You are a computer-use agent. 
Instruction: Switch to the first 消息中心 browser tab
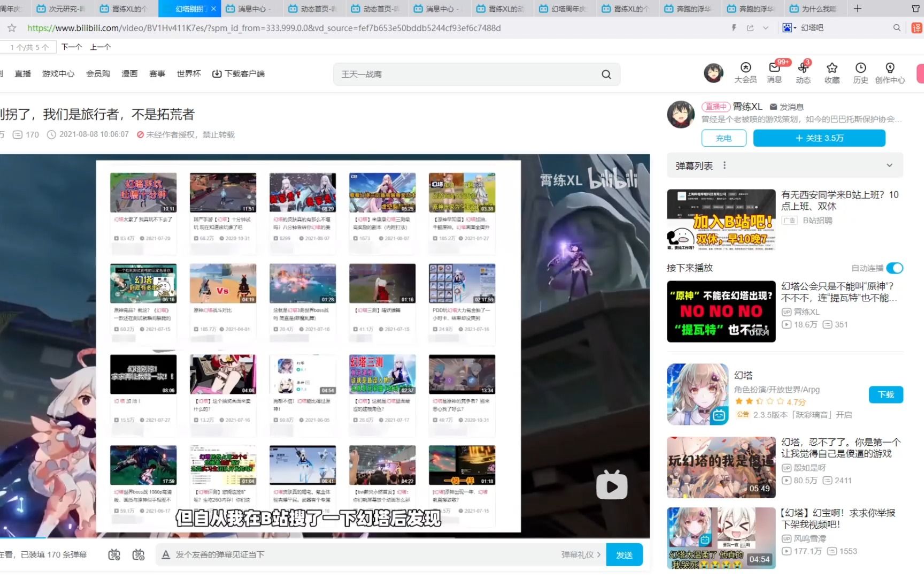pos(251,9)
